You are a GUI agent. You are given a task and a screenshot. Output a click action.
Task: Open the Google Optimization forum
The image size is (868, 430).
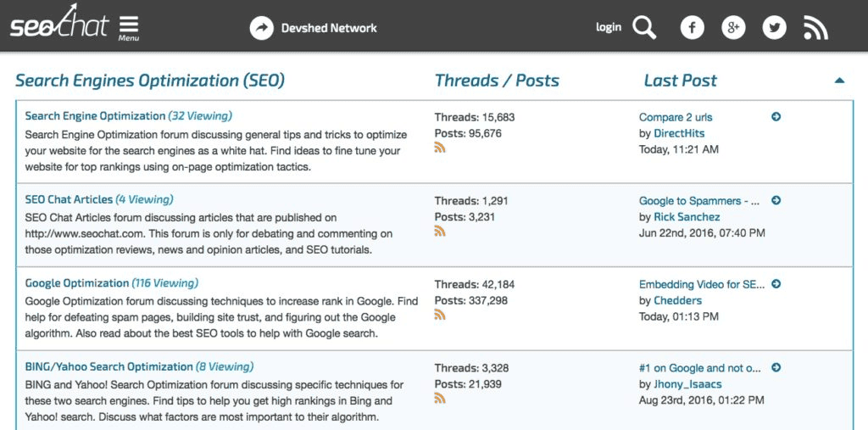(77, 283)
